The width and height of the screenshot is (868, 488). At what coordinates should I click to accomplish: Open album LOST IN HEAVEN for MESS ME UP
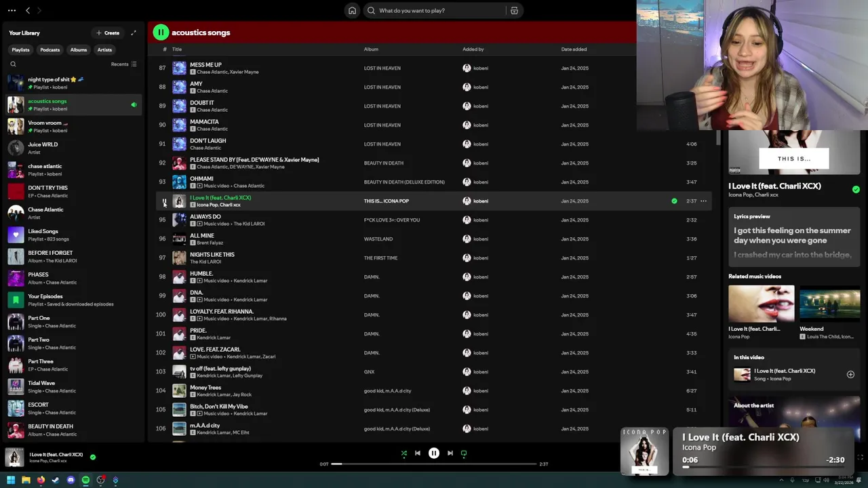pyautogui.click(x=382, y=68)
